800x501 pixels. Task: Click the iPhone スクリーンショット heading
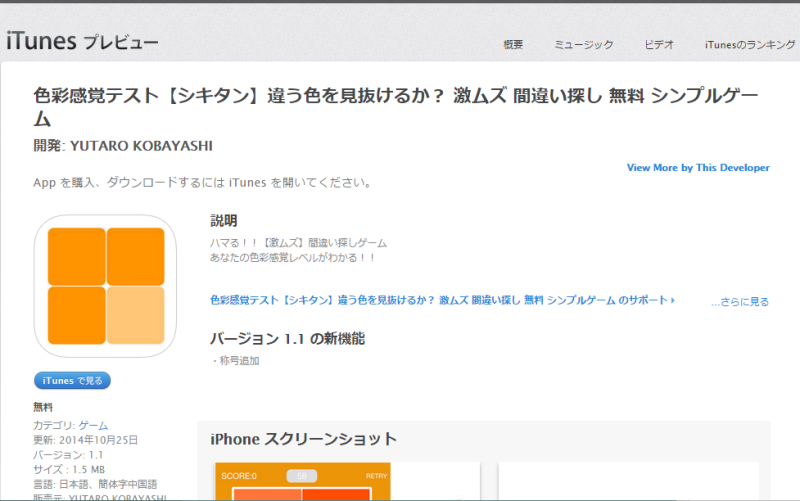304,439
